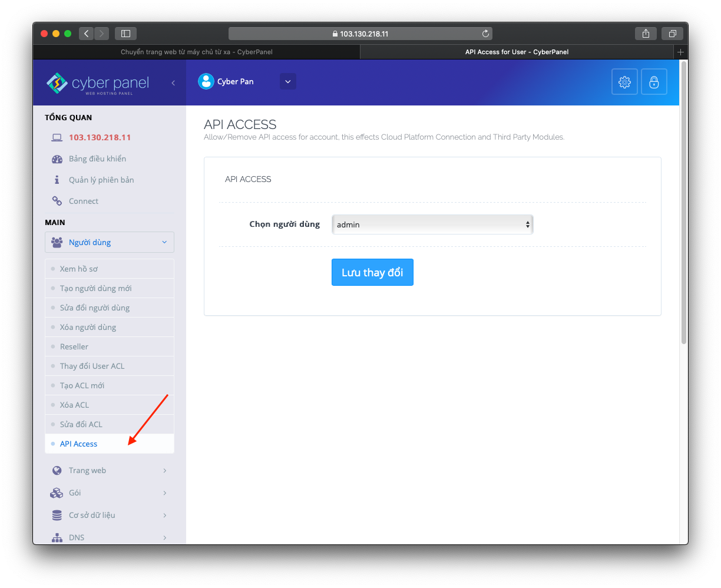The width and height of the screenshot is (721, 588).
Task: Open the Chọn người dùng admin dropdown
Action: coord(432,224)
